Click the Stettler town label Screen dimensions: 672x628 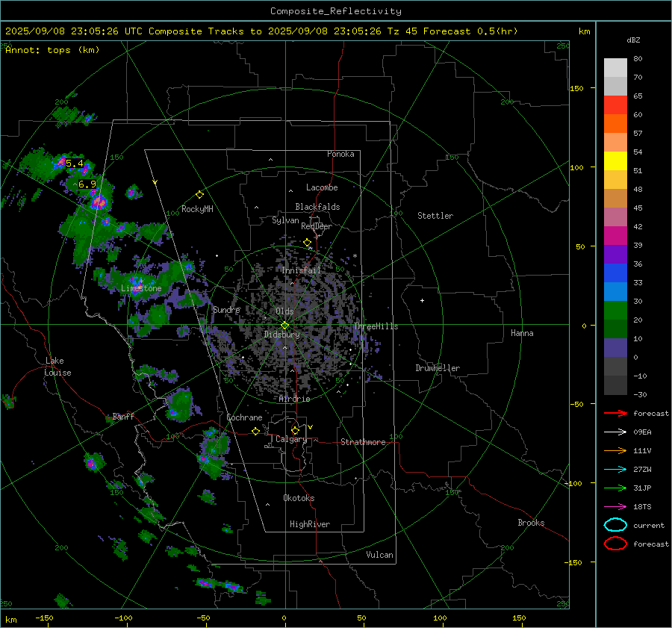[435, 216]
